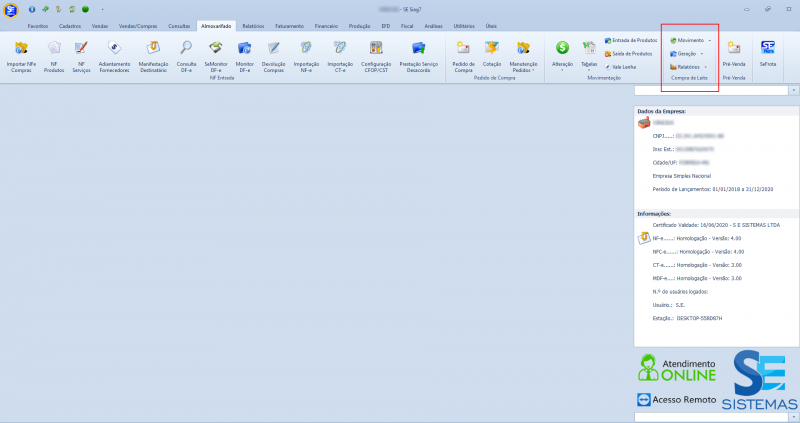The width and height of the screenshot is (800, 423).
Task: Launch Consulta DF-e magnifier
Action: [186, 52]
